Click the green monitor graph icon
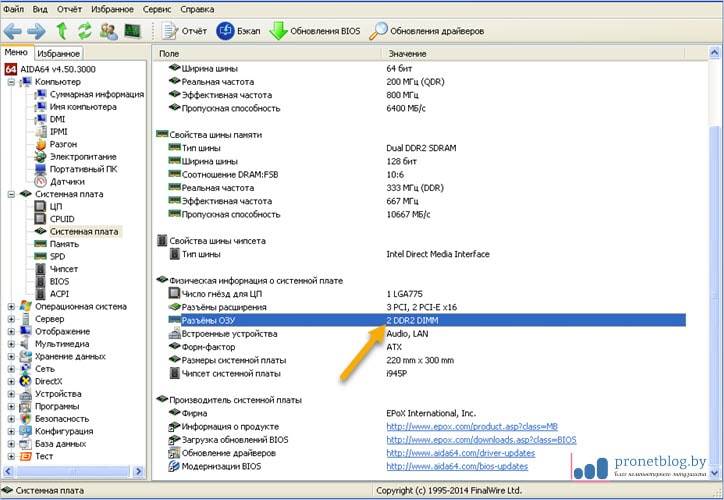This screenshot has width=724, height=500. tap(132, 31)
